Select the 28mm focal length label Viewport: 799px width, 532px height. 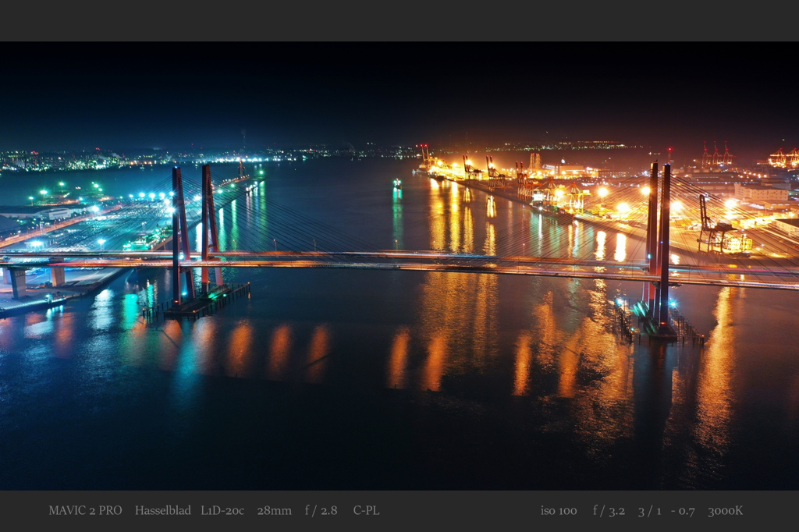[274, 510]
